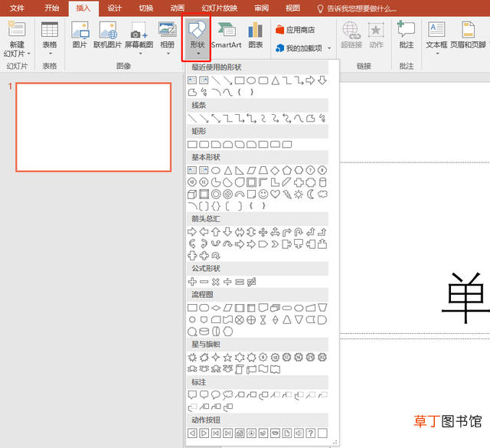Click the 应用商店 button
This screenshot has width=490, height=448.
tap(296, 30)
